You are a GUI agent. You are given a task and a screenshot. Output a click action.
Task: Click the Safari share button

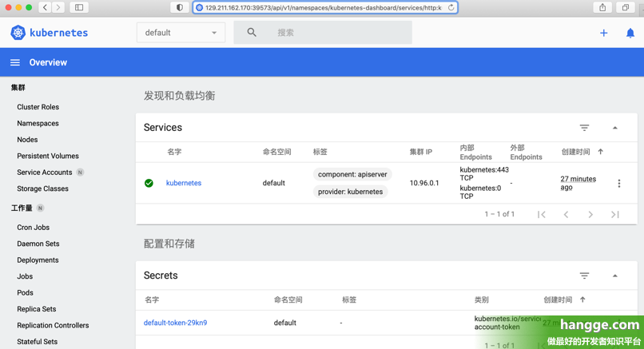pyautogui.click(x=602, y=7)
